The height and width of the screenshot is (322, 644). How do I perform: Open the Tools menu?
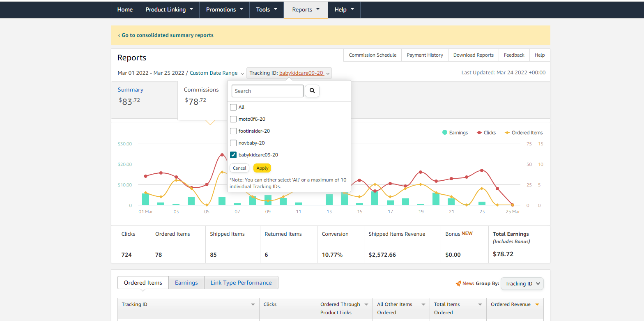pos(267,9)
